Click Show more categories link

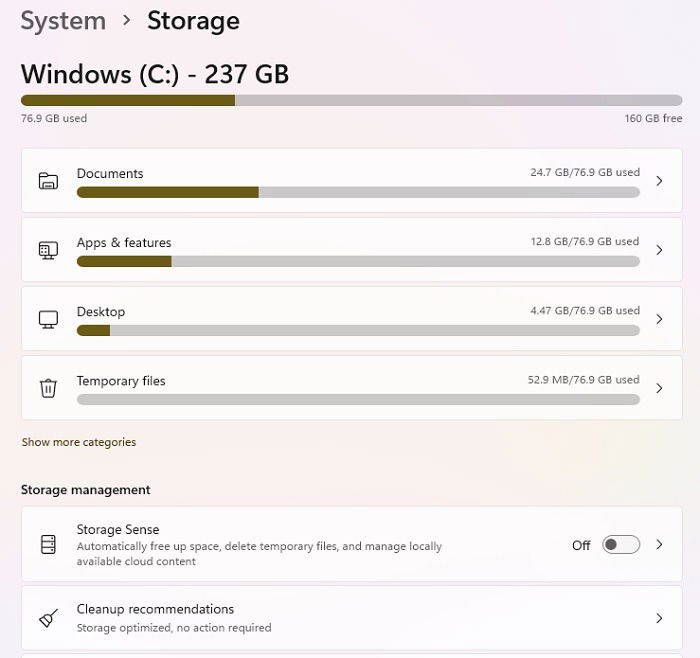(79, 442)
